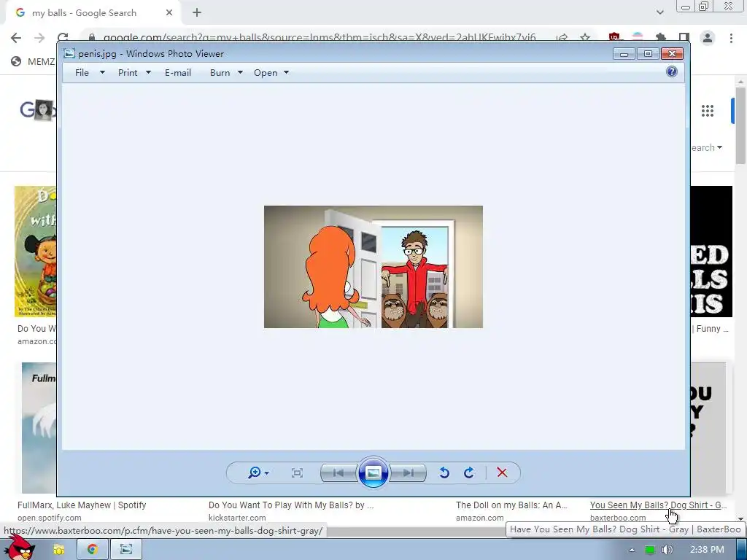
Task: Close the Google Search tab
Action: (x=169, y=13)
